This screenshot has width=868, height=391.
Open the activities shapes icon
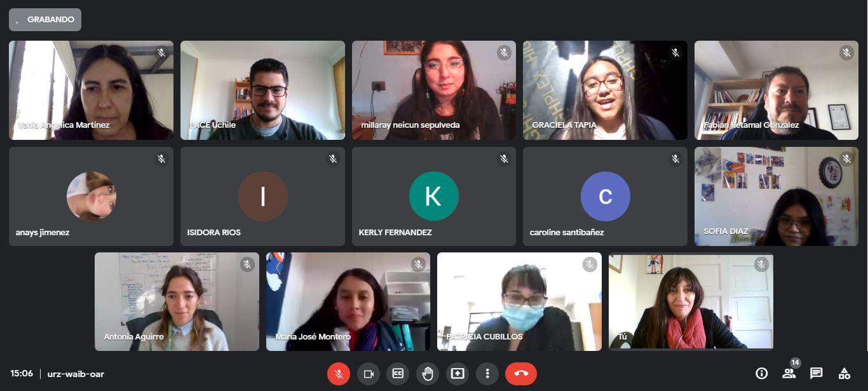tap(844, 373)
